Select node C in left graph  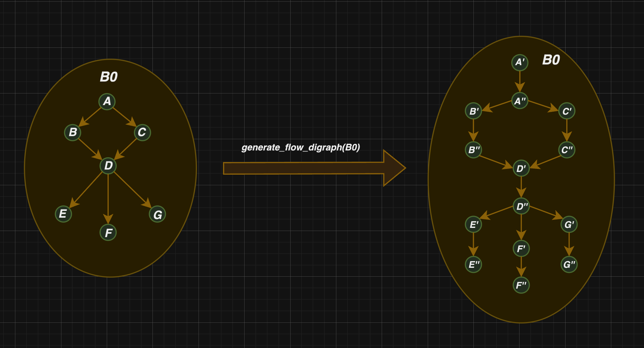coord(142,132)
